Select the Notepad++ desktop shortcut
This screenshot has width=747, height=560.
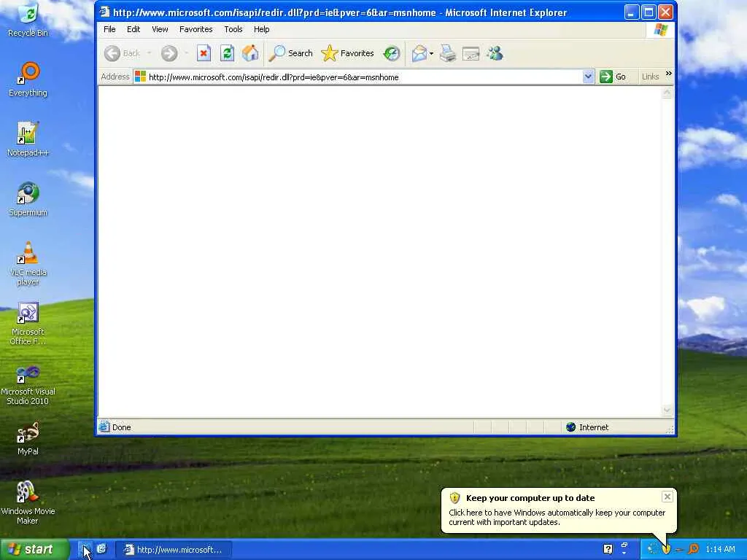(x=28, y=139)
